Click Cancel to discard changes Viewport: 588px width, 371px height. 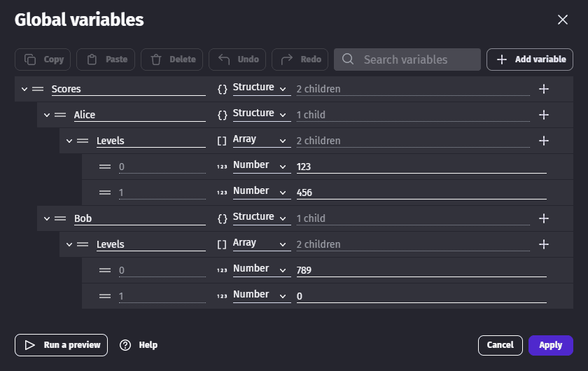pos(500,345)
